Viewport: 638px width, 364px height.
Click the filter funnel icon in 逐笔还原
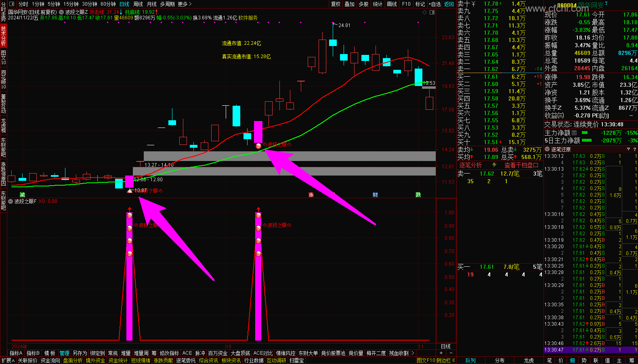click(x=628, y=149)
